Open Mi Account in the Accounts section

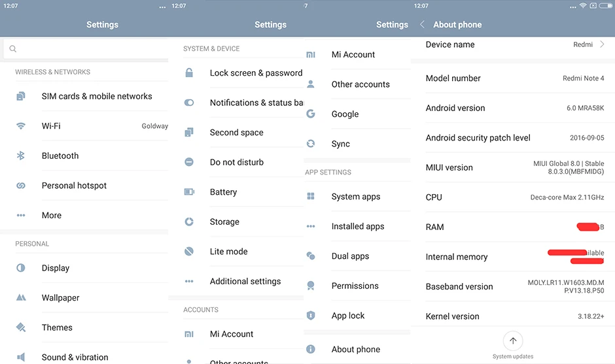(x=236, y=334)
